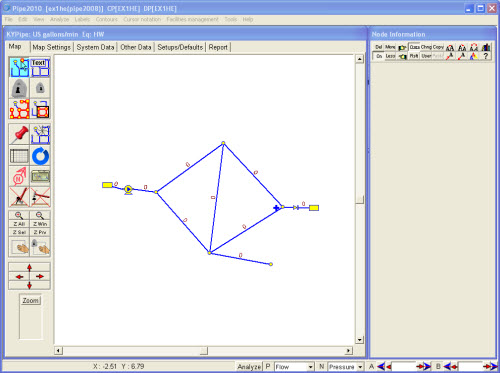Click the colored bar chart icon
This screenshot has width=500, height=373.
[x=486, y=48]
